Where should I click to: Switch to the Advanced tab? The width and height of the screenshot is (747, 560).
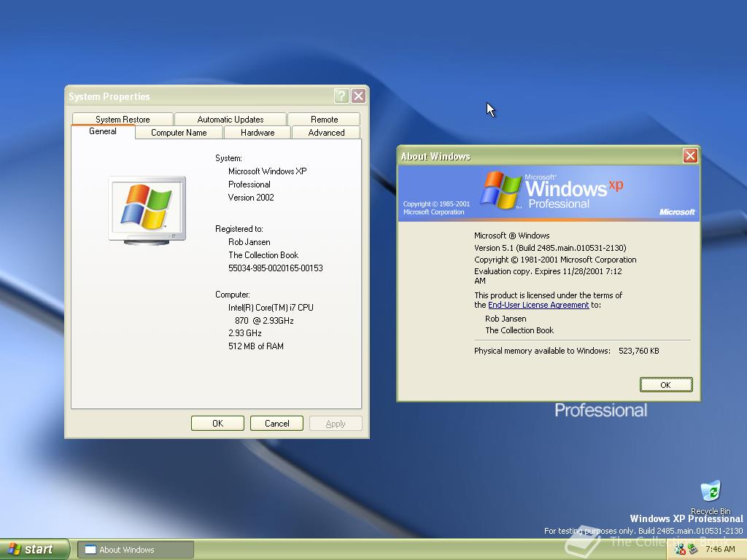(x=326, y=133)
